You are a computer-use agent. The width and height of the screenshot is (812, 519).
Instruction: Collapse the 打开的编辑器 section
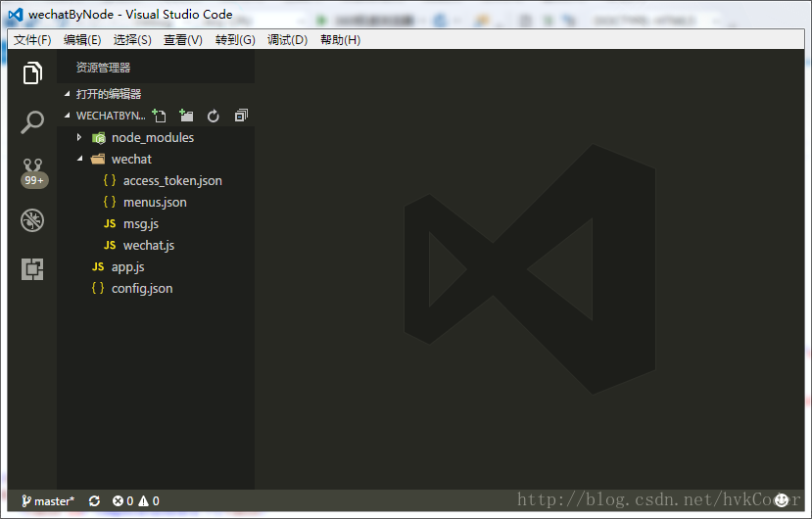coord(67,94)
